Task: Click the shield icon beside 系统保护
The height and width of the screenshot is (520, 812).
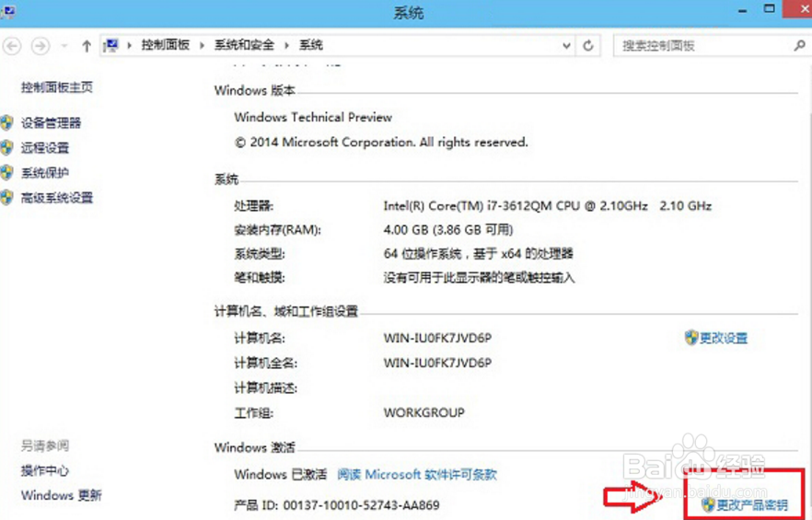Action: pos(6,172)
